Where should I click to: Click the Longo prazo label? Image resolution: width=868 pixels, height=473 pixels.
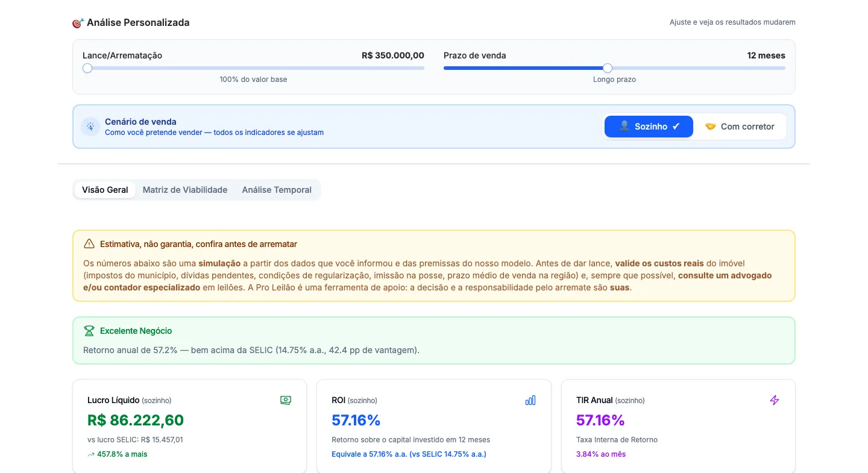pos(614,80)
